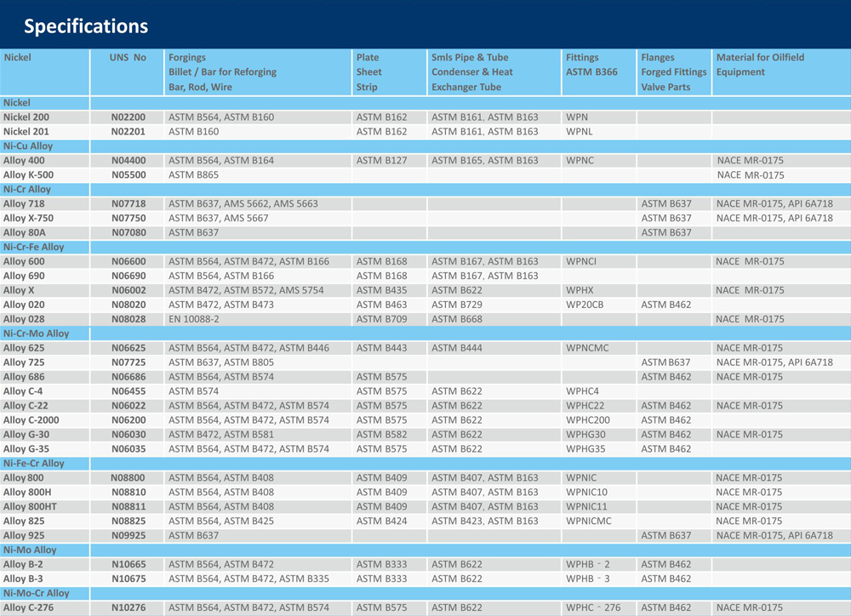
Task: Select the Ni-Mo Alloy section heading
Action: coord(30,550)
